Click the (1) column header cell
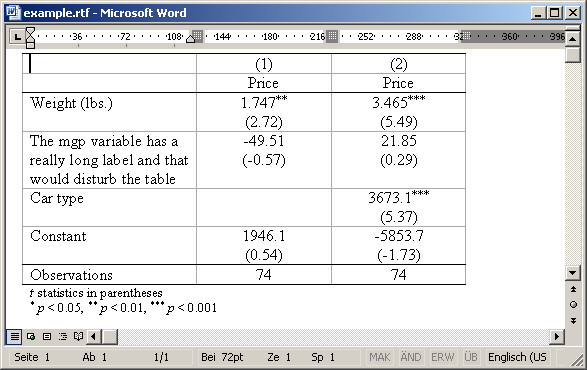This screenshot has width=587, height=370. tap(264, 64)
